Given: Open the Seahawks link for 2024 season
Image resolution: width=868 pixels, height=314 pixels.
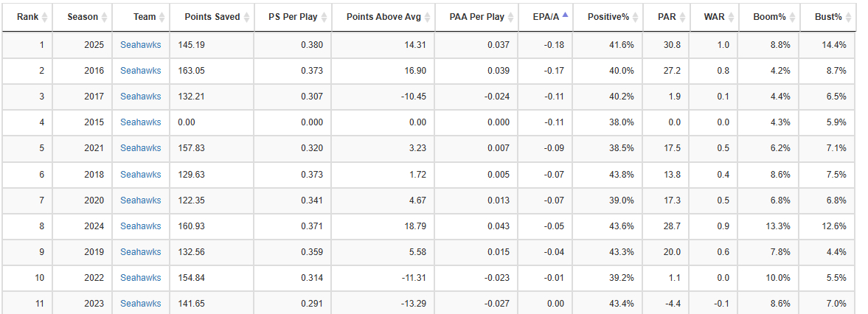Looking at the screenshot, I should (x=140, y=226).
